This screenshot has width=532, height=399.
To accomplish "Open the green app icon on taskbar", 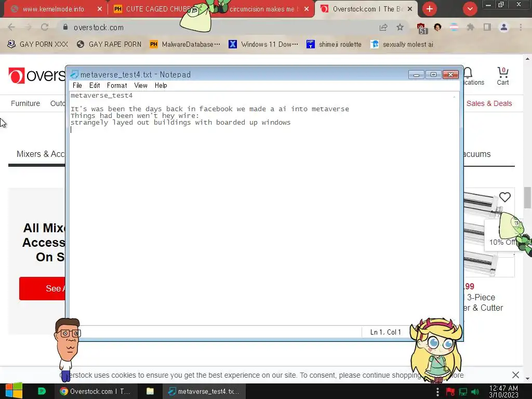I will (x=42, y=391).
